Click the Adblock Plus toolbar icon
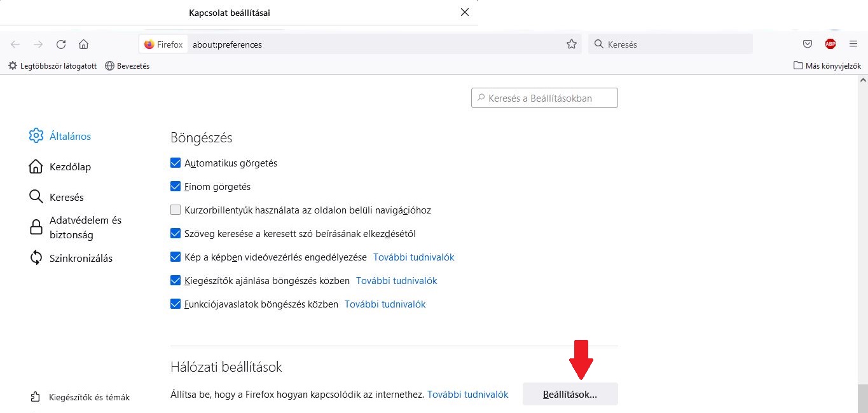 click(x=830, y=44)
